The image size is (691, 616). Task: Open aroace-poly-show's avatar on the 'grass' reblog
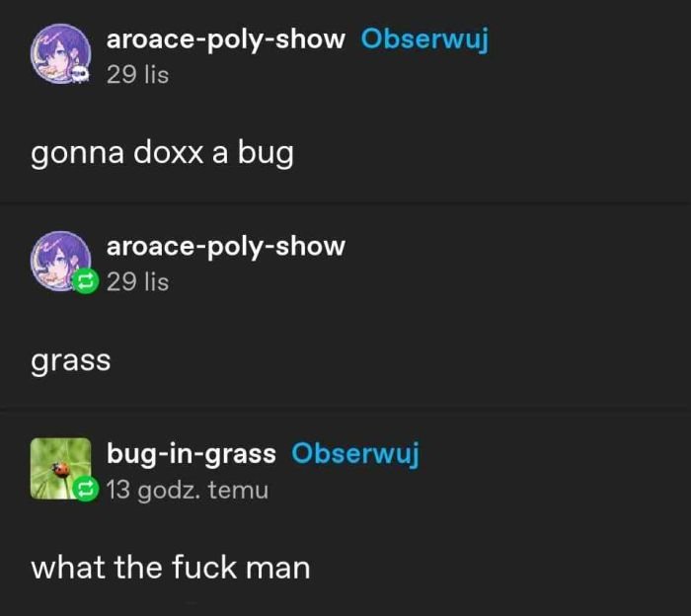click(61, 261)
